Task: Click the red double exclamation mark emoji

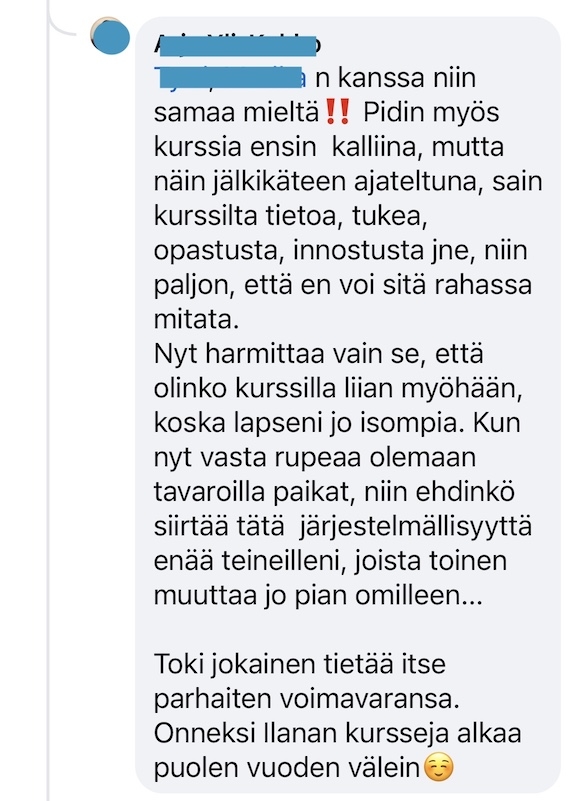Action: point(337,112)
